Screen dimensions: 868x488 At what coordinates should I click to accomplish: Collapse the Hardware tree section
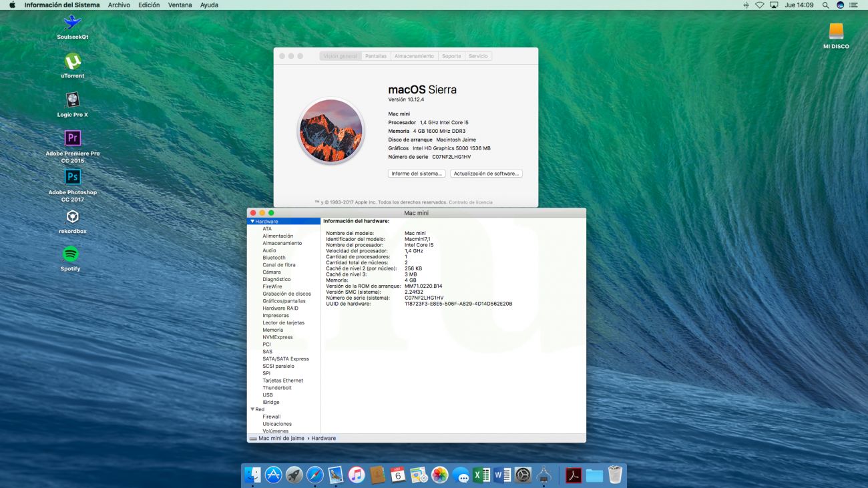[x=252, y=222]
